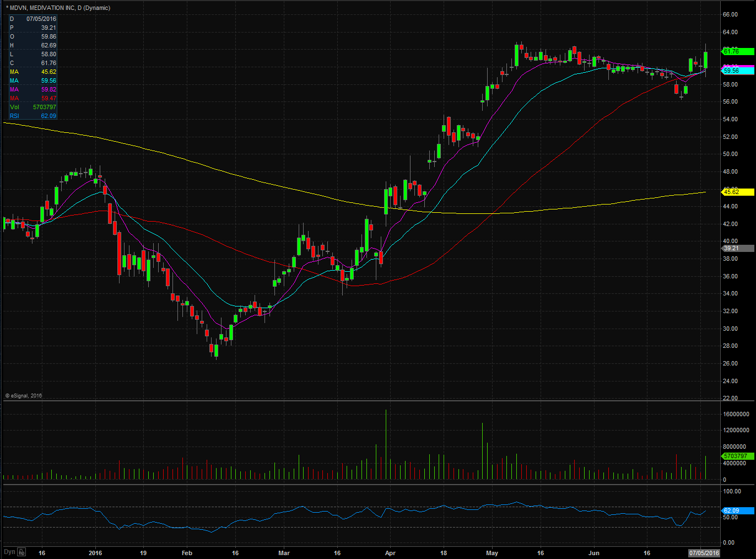
Task: Click the 42.00 price scale label
Action: (x=730, y=224)
